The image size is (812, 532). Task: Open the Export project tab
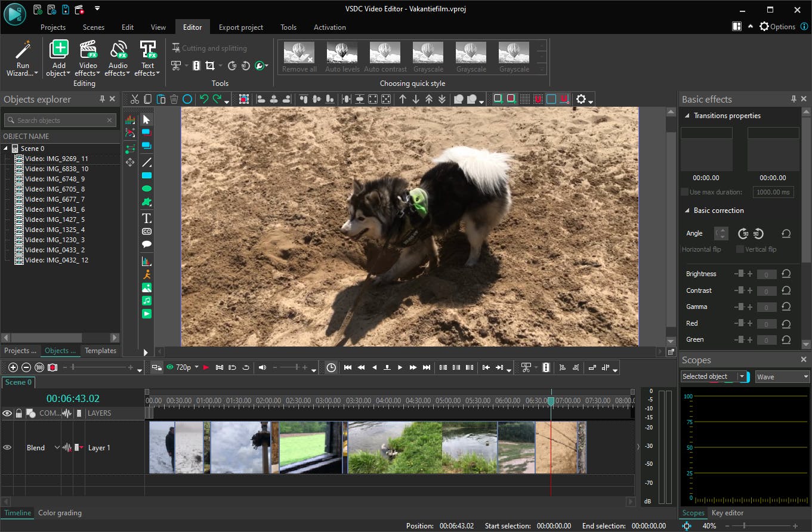pos(241,27)
